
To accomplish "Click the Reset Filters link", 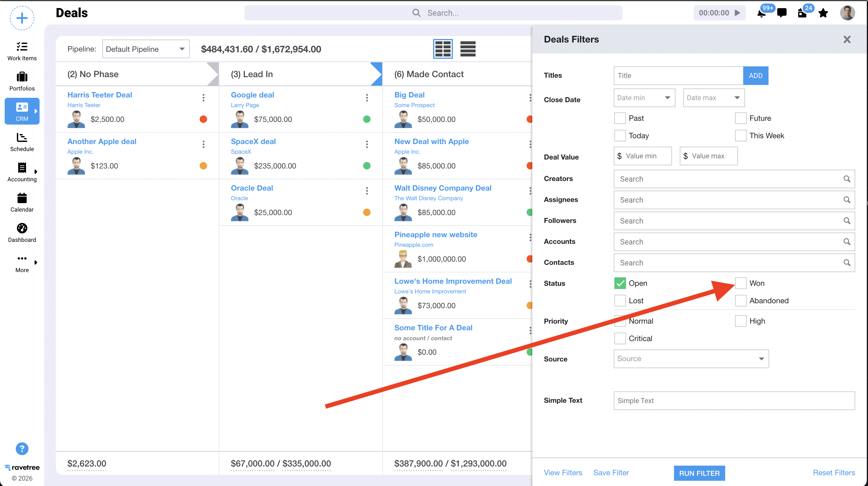I will (834, 473).
